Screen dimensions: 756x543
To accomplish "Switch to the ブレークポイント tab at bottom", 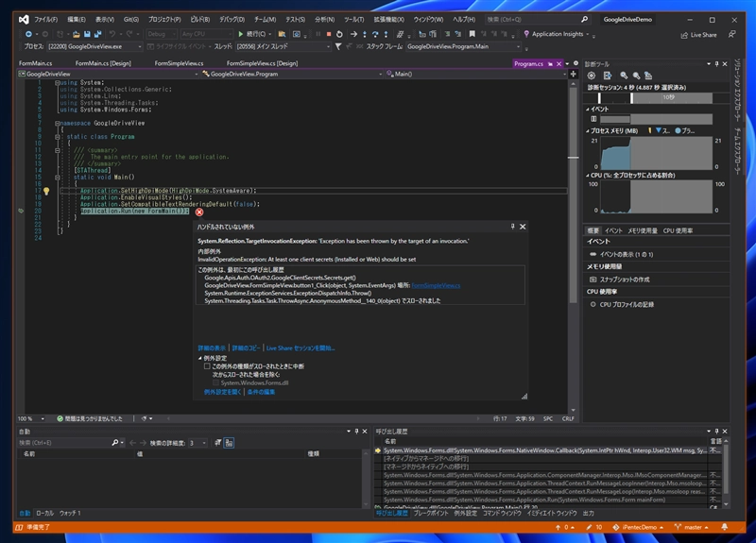I will 431,514.
